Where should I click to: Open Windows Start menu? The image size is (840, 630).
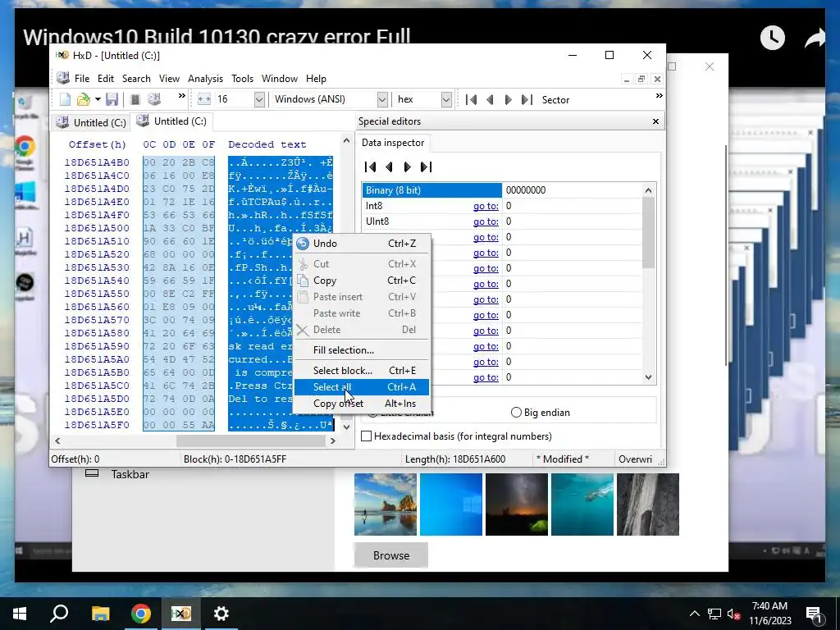pyautogui.click(x=20, y=614)
